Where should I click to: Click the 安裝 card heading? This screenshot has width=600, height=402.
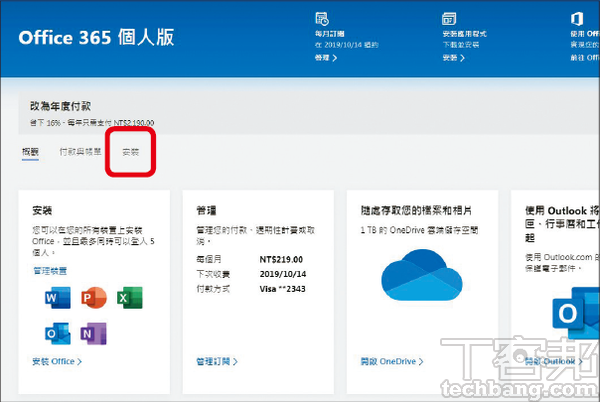(x=42, y=210)
